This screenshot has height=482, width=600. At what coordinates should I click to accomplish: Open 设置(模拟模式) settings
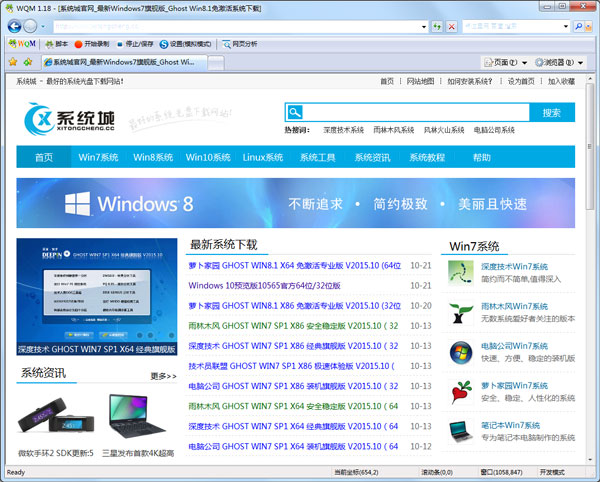(x=186, y=44)
